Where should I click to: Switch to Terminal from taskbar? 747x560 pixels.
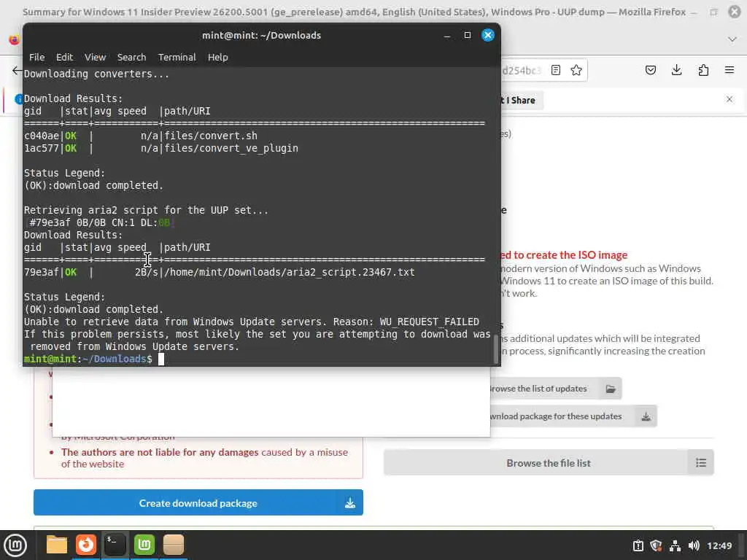[x=115, y=545]
